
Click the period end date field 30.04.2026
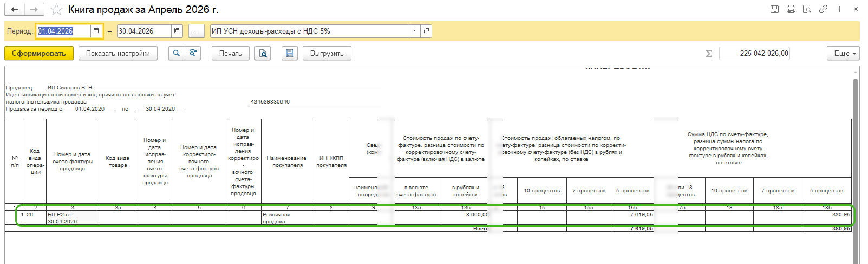(144, 31)
